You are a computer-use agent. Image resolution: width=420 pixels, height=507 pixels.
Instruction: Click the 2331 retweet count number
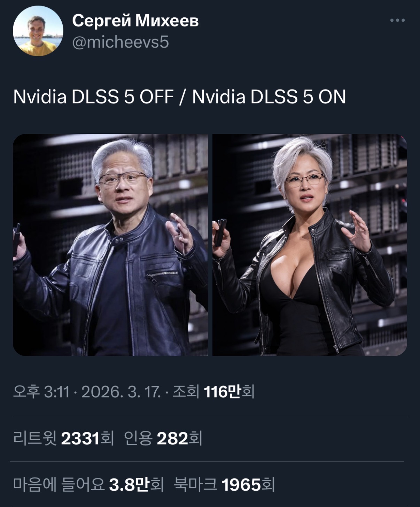[80, 438]
